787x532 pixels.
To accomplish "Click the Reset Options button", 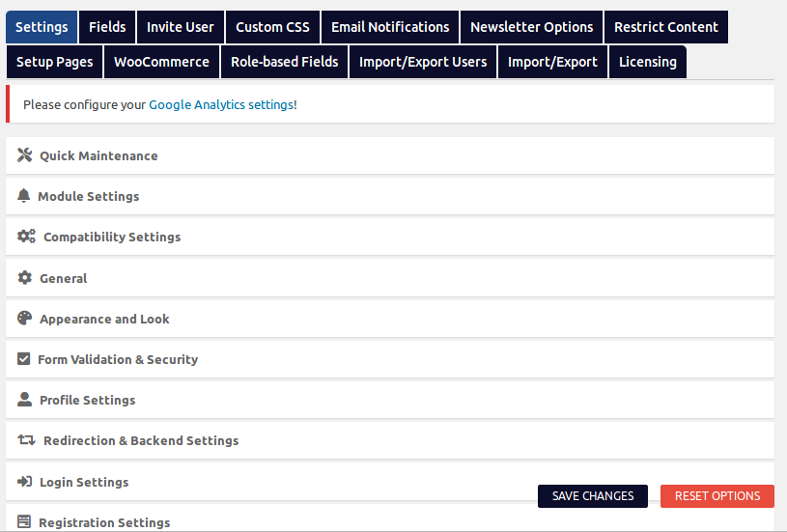I will coord(717,496).
